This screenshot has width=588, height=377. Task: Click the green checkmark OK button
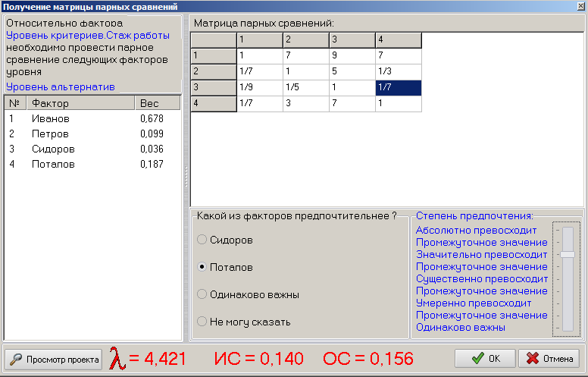click(x=485, y=359)
